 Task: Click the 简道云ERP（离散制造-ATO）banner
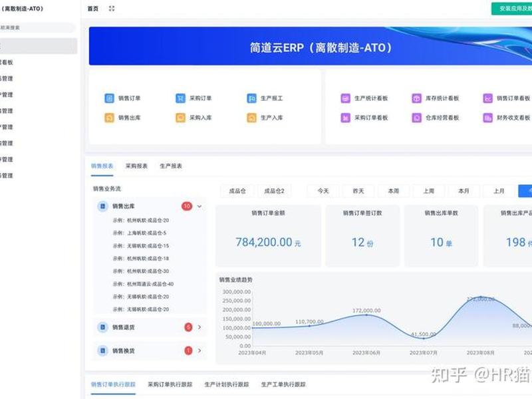tap(311, 46)
